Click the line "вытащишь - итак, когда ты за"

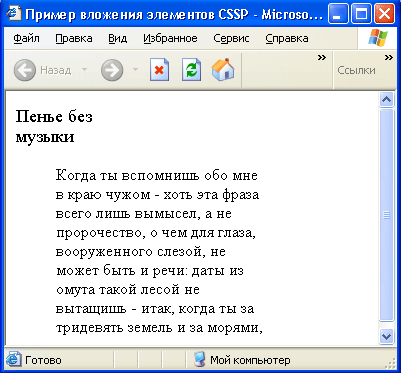(x=155, y=309)
